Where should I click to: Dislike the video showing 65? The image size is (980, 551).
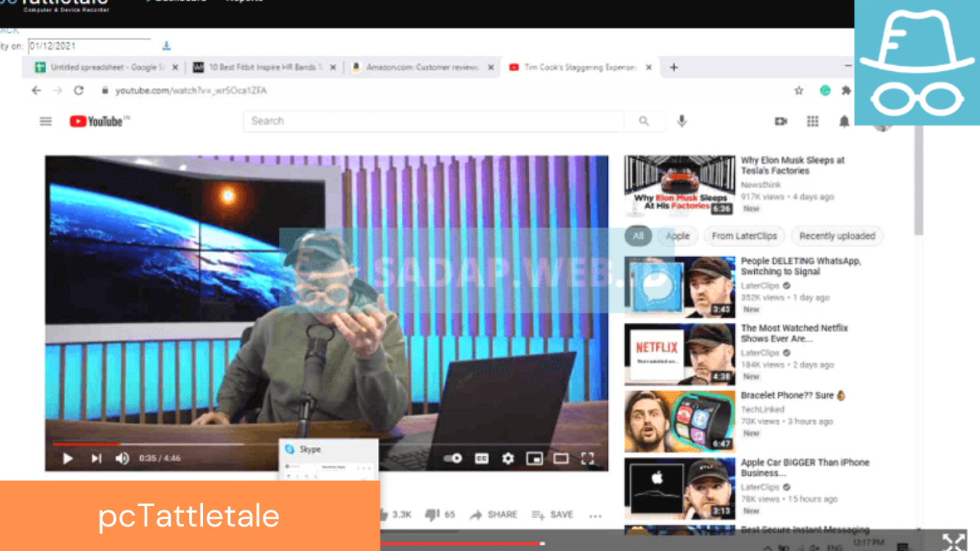pos(440,514)
